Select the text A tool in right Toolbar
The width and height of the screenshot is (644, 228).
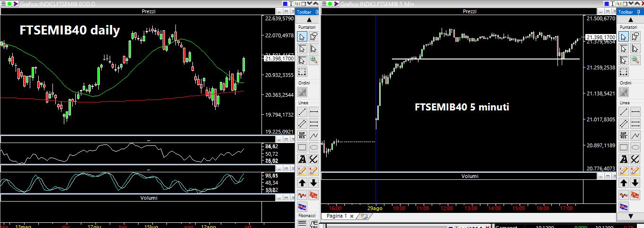point(624,159)
